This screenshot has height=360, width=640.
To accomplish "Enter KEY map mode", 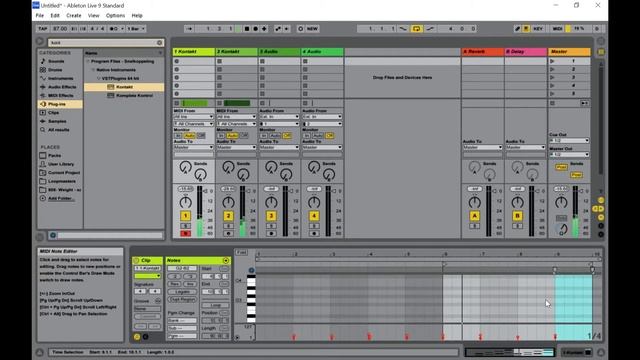I will point(538,29).
